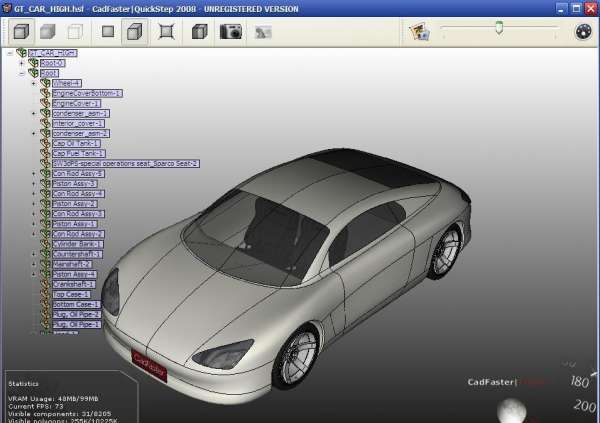
Task: Select Plug, Oil Pipe-2 item
Action: coord(76,314)
